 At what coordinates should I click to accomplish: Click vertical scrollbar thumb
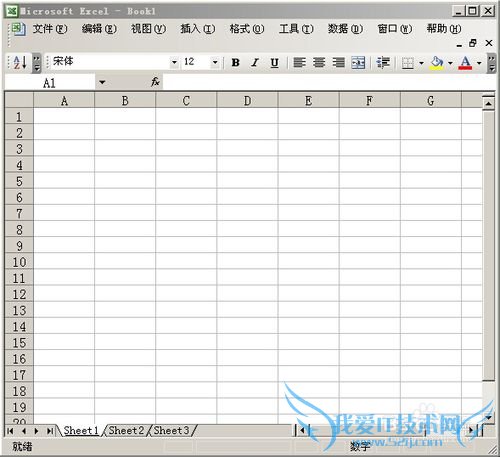tap(488, 246)
